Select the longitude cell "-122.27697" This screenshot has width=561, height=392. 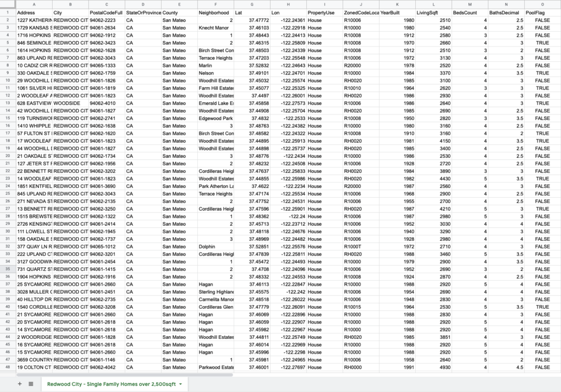[288, 367]
